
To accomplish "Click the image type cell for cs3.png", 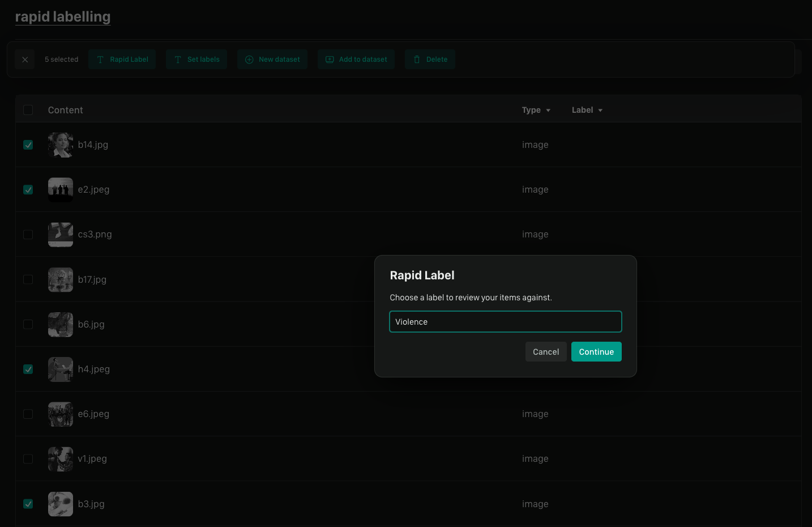I will tap(535, 235).
